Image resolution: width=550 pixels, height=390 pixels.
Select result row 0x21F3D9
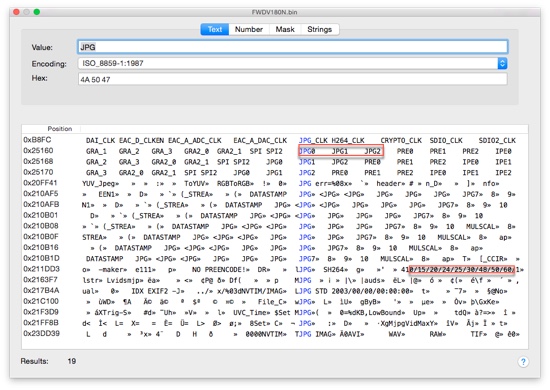[x=275, y=312]
